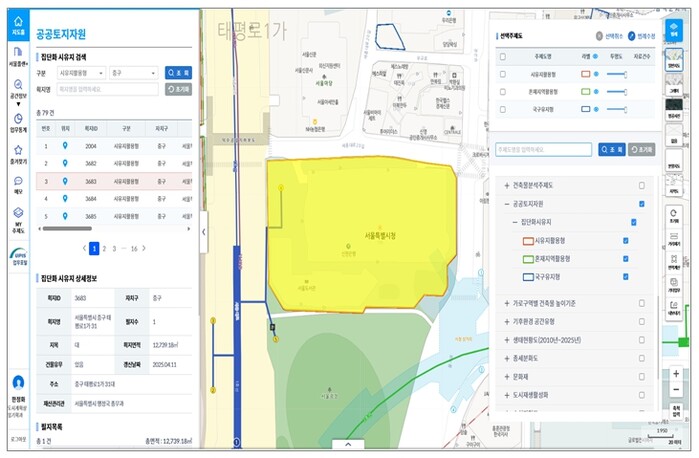Toggle the 국공유지형 layer checkbox in tree
The image size is (699, 458).
[x=625, y=276]
